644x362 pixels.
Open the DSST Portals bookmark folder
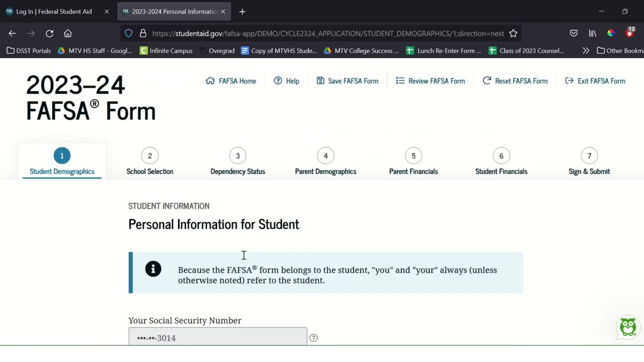pyautogui.click(x=29, y=50)
